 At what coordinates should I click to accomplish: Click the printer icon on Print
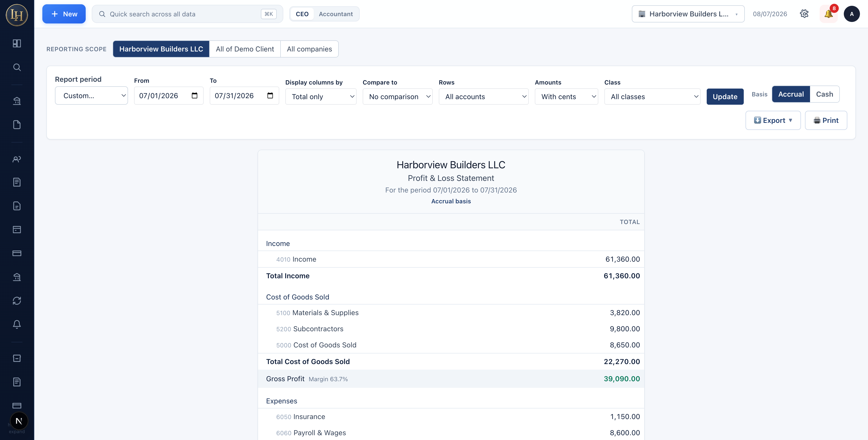coord(817,120)
